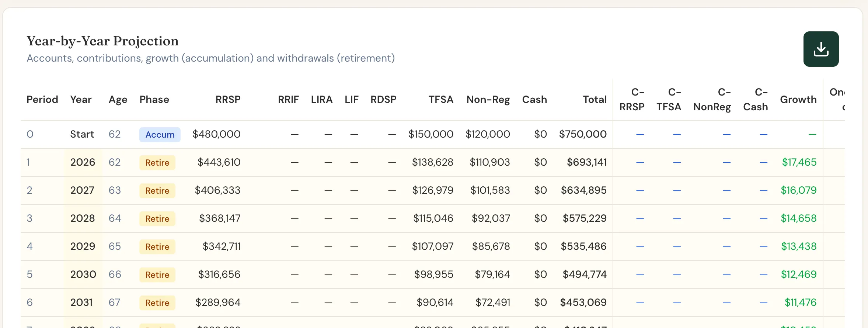The height and width of the screenshot is (328, 868).
Task: Click the Growth column header
Action: 798,100
